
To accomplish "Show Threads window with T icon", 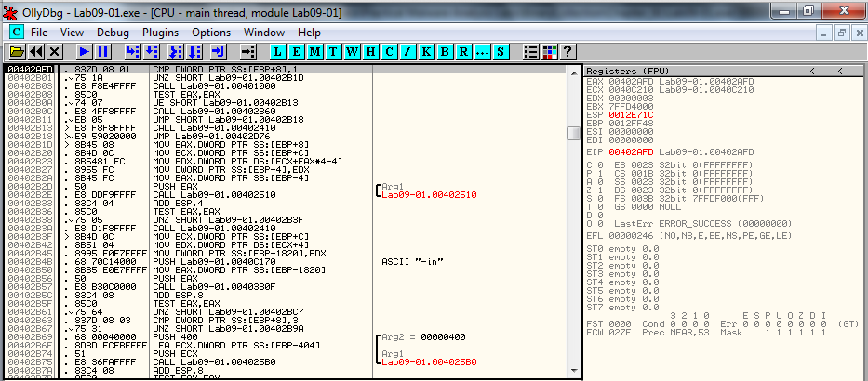I will coord(333,52).
